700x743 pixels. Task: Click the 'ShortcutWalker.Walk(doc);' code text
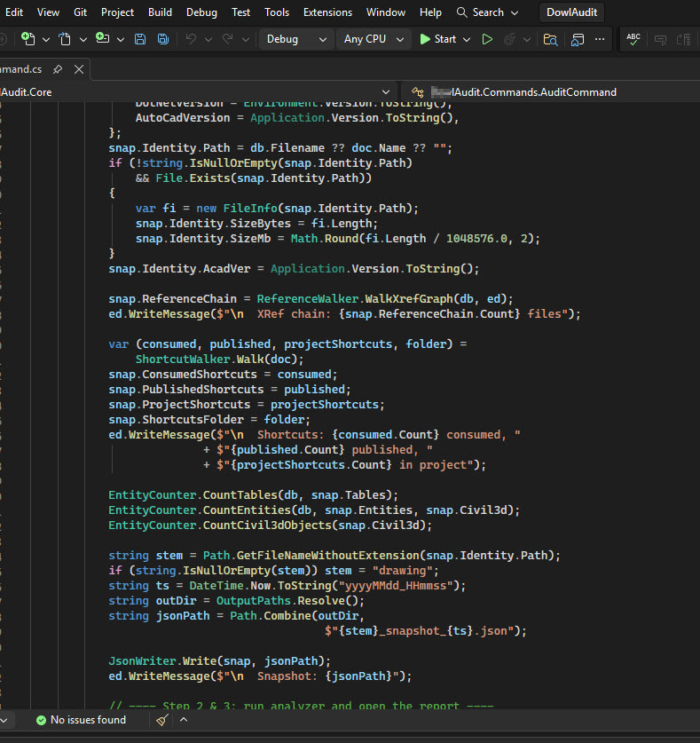[x=219, y=360]
